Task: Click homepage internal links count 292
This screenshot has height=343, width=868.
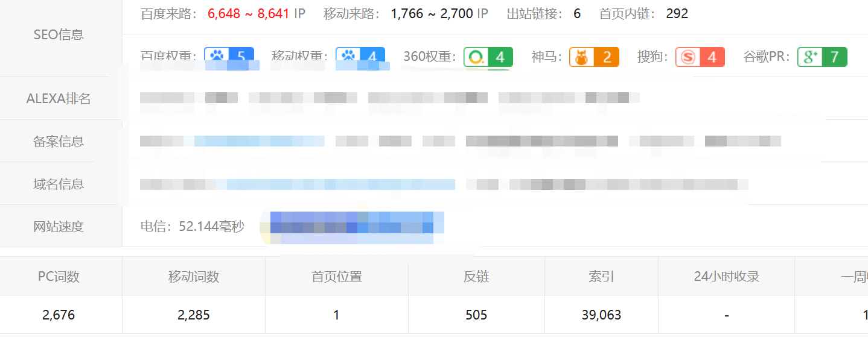Action: tap(677, 13)
